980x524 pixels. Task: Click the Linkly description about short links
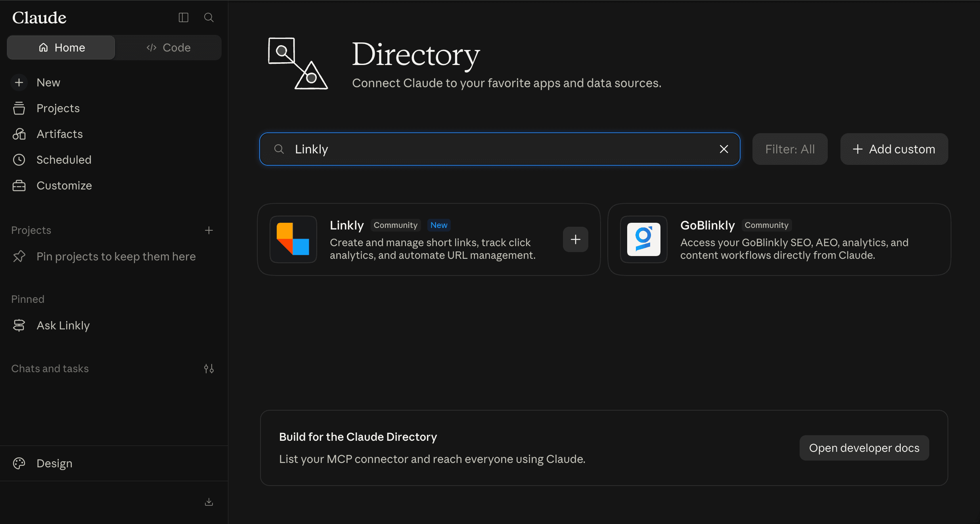(x=433, y=249)
